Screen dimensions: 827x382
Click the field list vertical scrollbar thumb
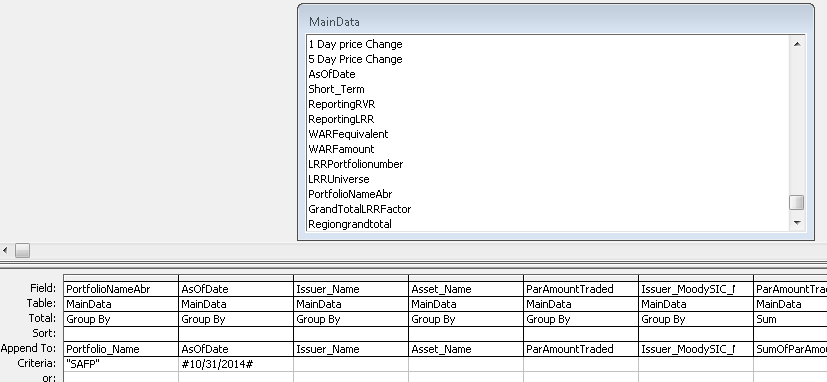tap(796, 202)
